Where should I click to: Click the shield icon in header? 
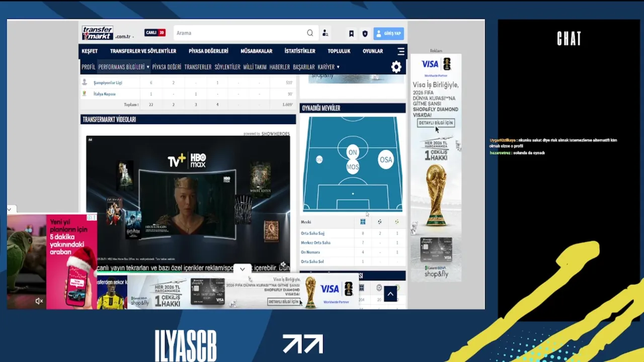(x=365, y=34)
